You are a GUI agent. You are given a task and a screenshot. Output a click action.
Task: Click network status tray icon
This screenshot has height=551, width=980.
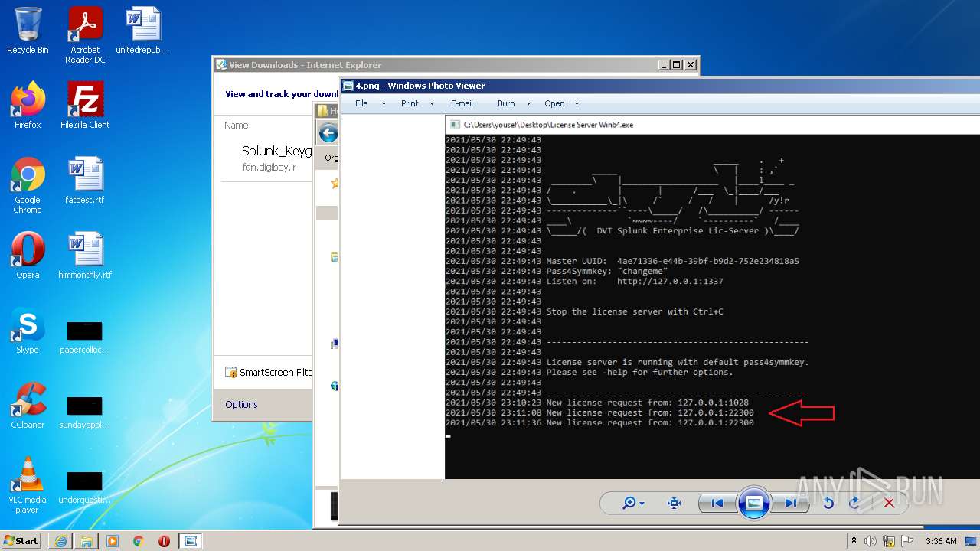tap(889, 541)
